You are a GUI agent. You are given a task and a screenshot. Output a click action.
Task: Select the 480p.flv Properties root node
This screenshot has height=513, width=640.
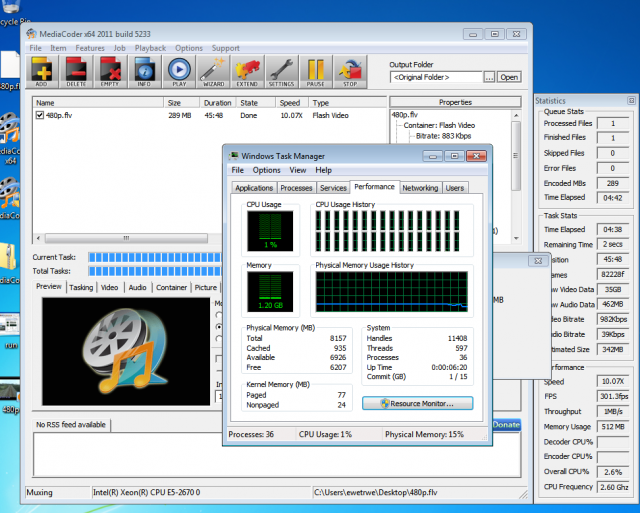pos(404,115)
